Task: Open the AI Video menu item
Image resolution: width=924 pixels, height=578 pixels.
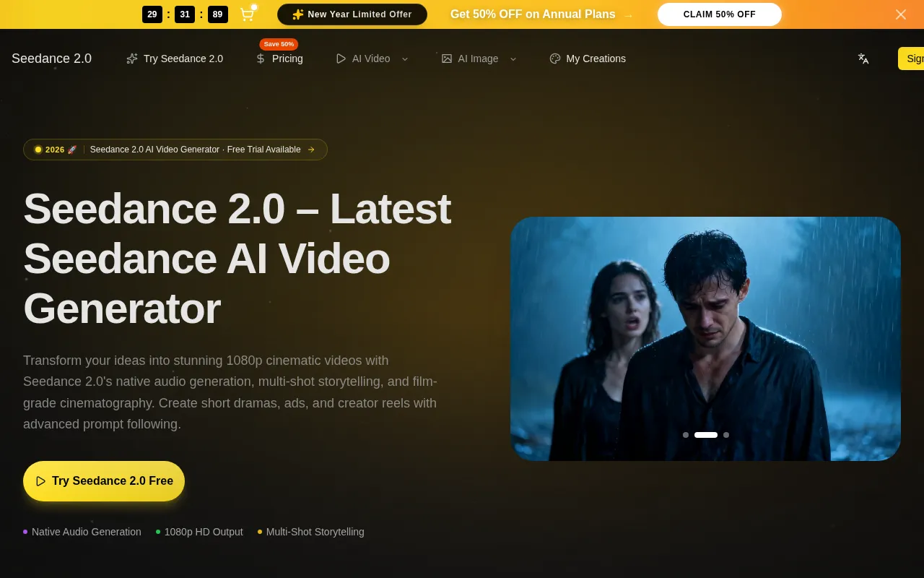Action: (371, 59)
